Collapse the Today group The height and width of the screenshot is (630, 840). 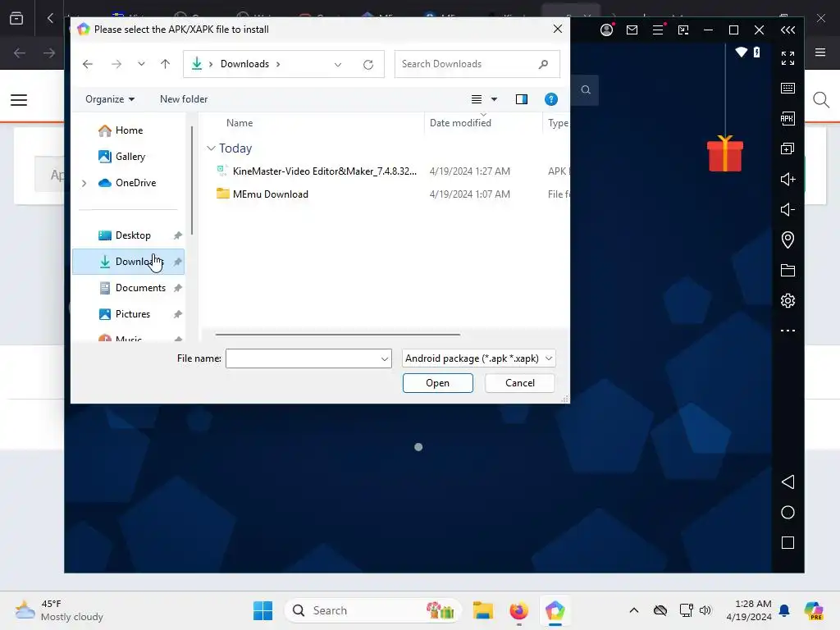pyautogui.click(x=211, y=148)
